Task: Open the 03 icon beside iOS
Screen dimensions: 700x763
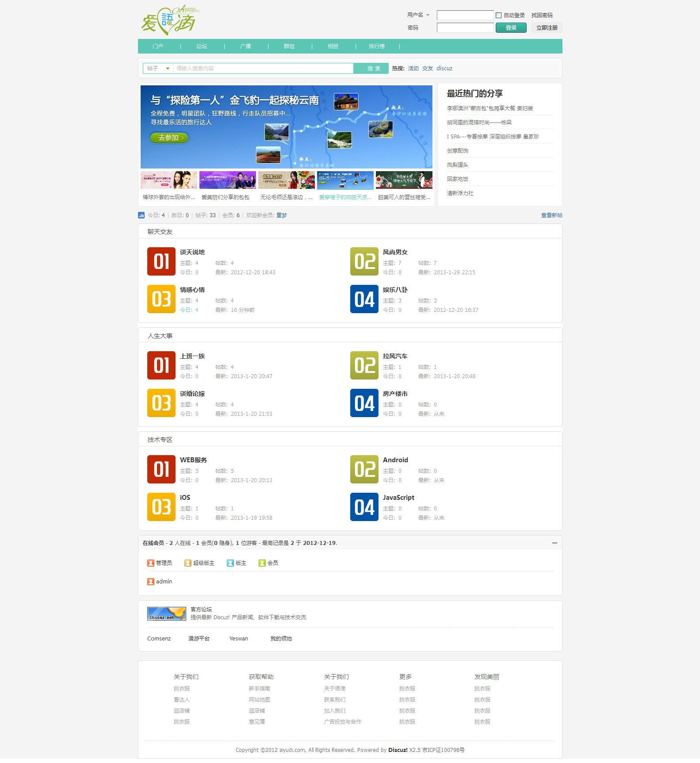Action: [x=161, y=507]
